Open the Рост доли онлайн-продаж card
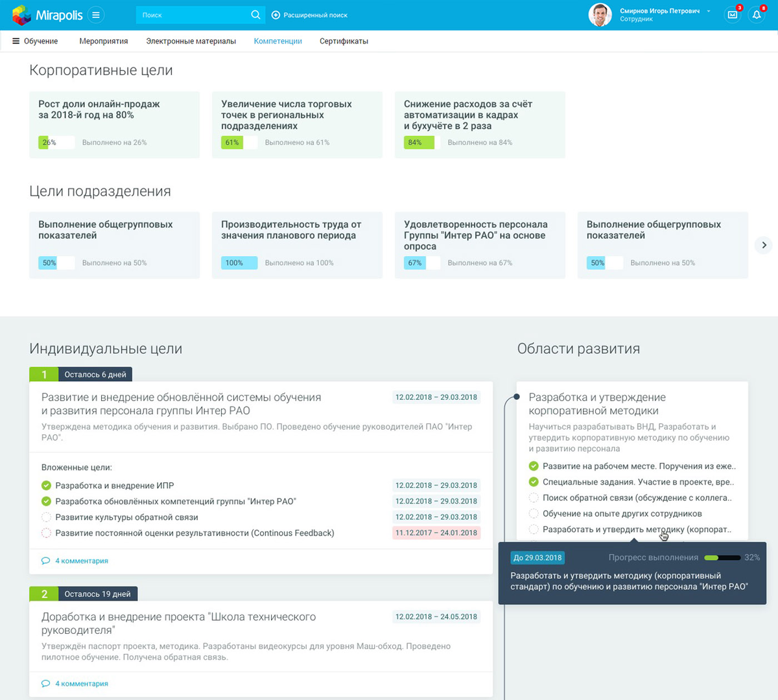 click(114, 124)
